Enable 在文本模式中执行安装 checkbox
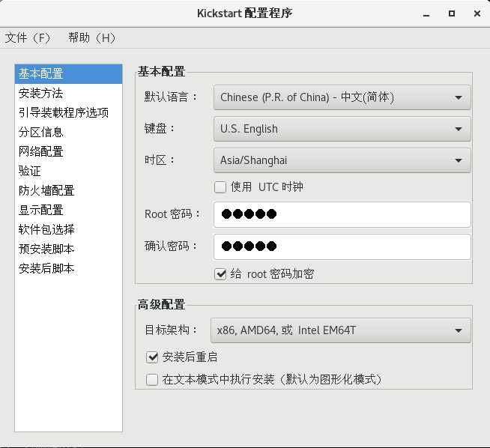The image size is (490, 448). click(152, 380)
